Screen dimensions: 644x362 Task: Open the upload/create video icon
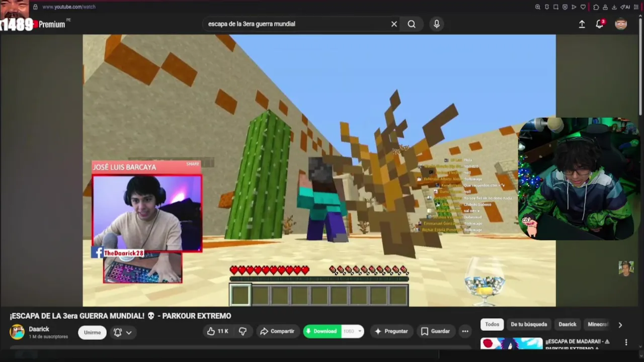click(582, 24)
